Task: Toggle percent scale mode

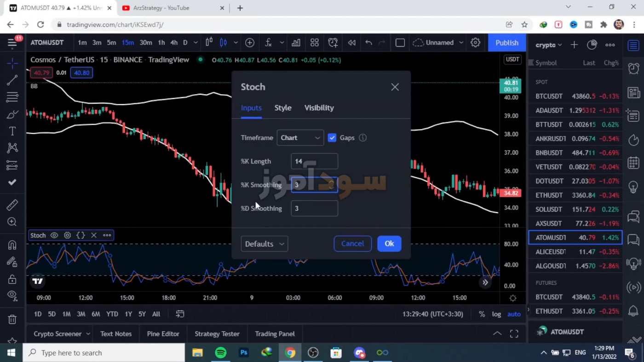Action: [482, 314]
